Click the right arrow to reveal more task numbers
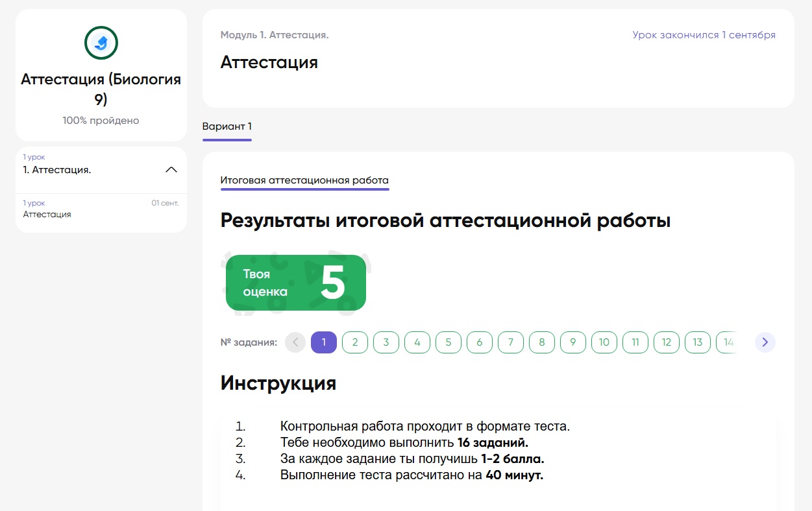 point(765,342)
